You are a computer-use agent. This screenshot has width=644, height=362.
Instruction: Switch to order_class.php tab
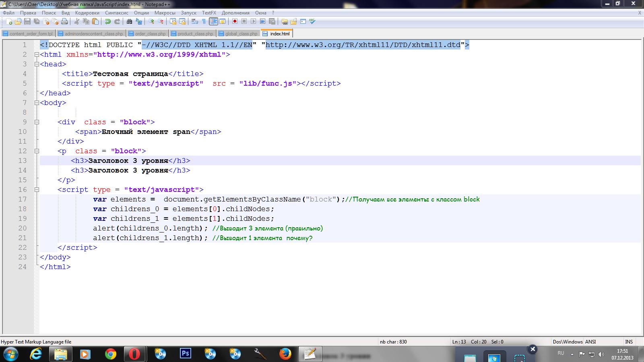point(147,34)
